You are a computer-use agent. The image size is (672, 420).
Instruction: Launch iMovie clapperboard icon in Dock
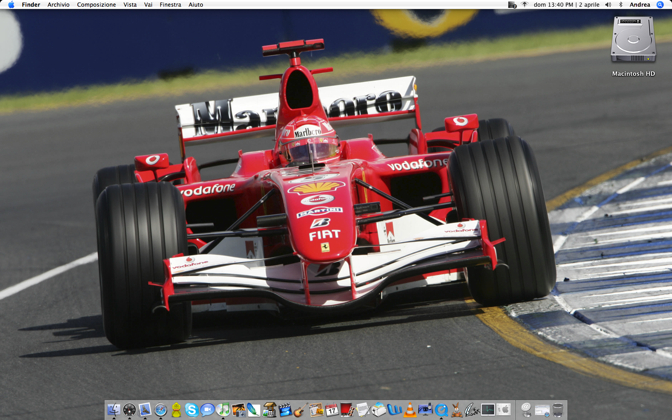(x=285, y=410)
